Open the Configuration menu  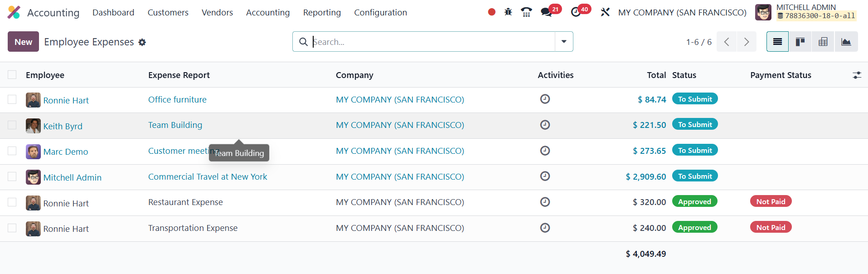(x=380, y=13)
